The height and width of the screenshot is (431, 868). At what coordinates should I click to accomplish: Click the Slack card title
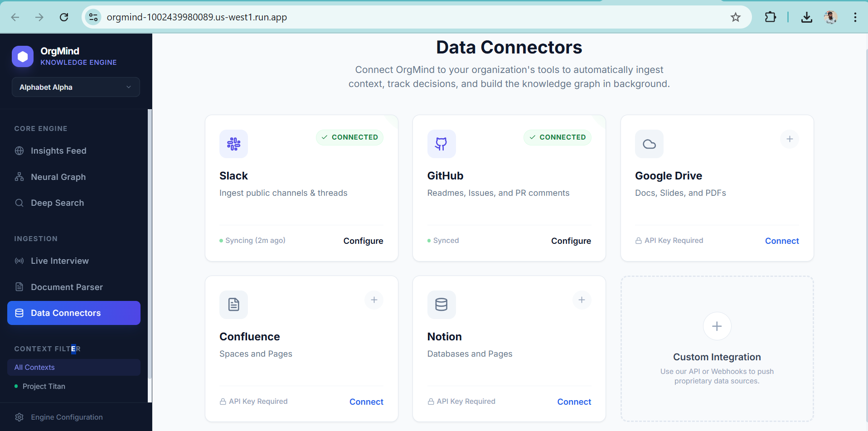coord(233,176)
